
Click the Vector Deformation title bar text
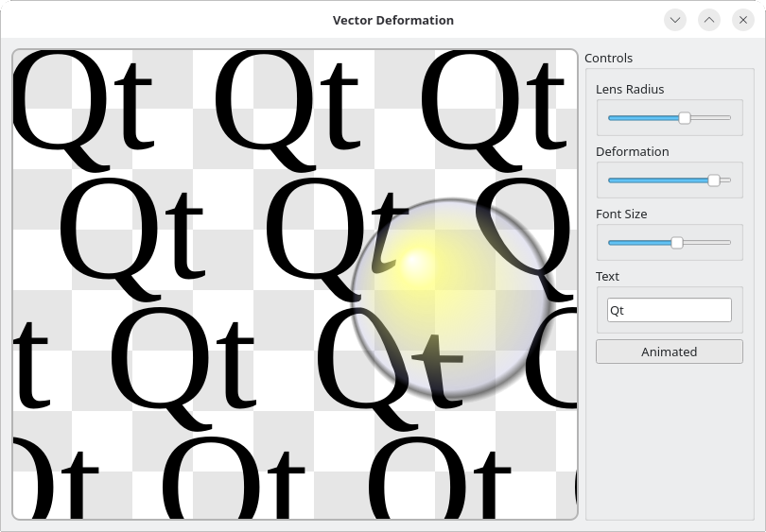coord(393,21)
